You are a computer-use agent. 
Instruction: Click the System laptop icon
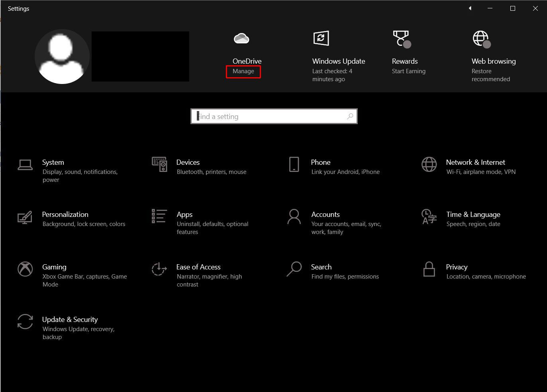click(25, 164)
